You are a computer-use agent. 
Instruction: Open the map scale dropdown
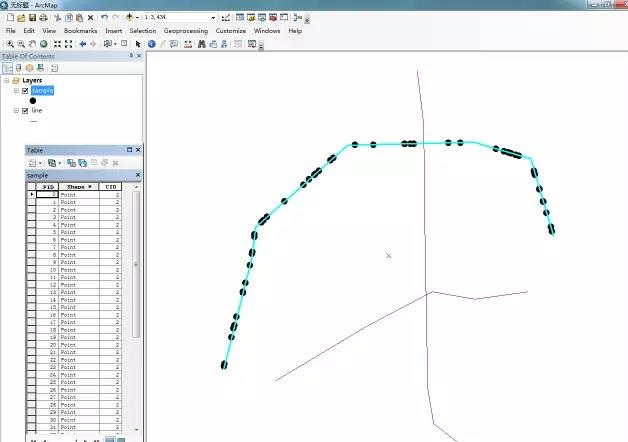coord(213,18)
